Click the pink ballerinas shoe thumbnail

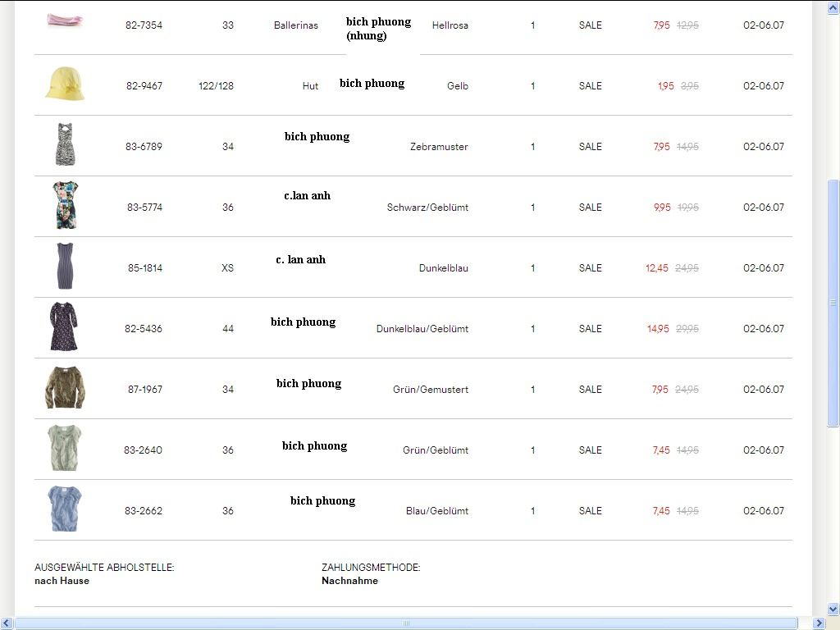[65, 20]
